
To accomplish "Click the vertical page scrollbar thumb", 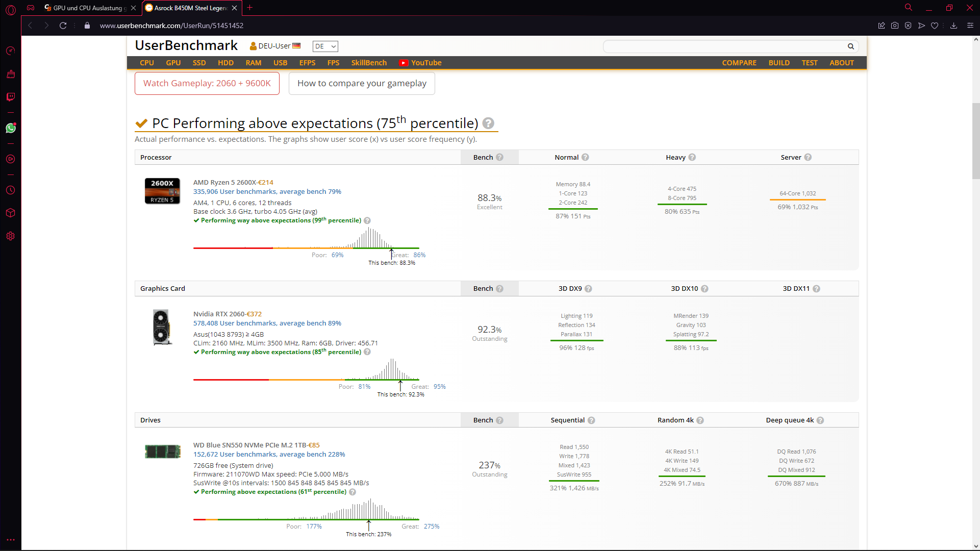I will pyautogui.click(x=975, y=140).
